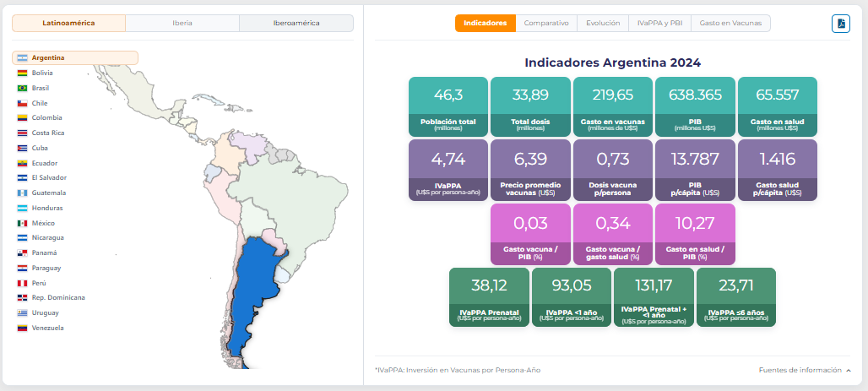Switch to the Latinoamérica region tab
The image size is (868, 391).
tap(68, 24)
